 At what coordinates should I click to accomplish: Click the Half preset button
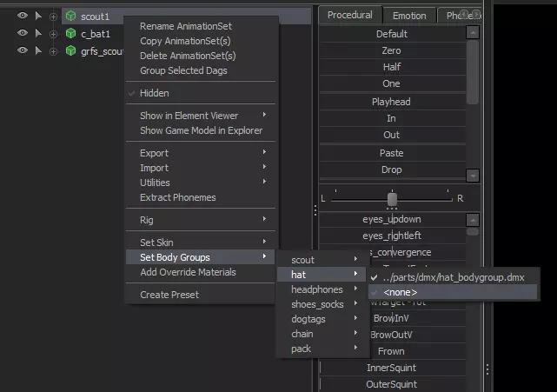click(x=392, y=67)
